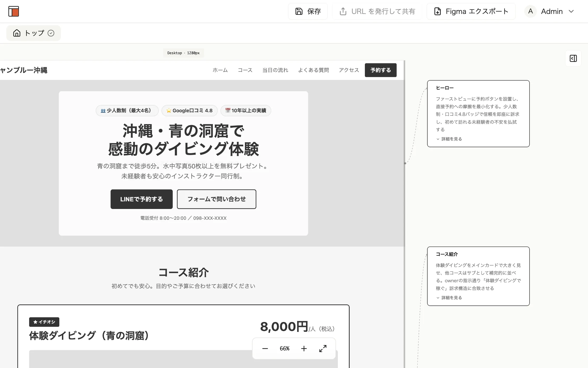Click the home icon in トップ tab
The width and height of the screenshot is (588, 368).
pyautogui.click(x=17, y=33)
